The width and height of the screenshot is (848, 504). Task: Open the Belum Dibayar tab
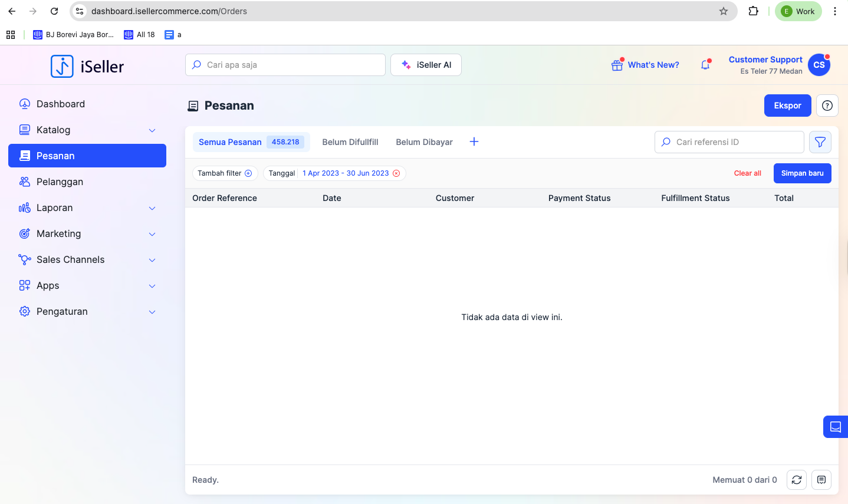pos(424,142)
